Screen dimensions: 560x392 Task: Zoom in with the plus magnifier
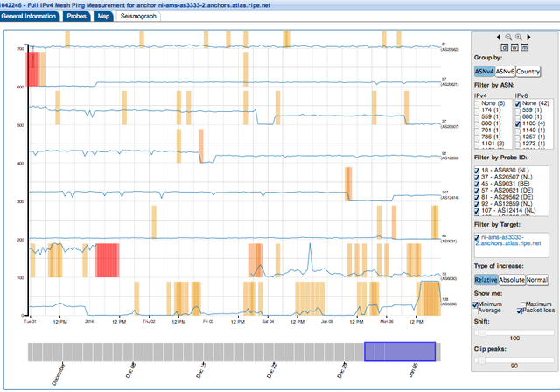pyautogui.click(x=519, y=37)
